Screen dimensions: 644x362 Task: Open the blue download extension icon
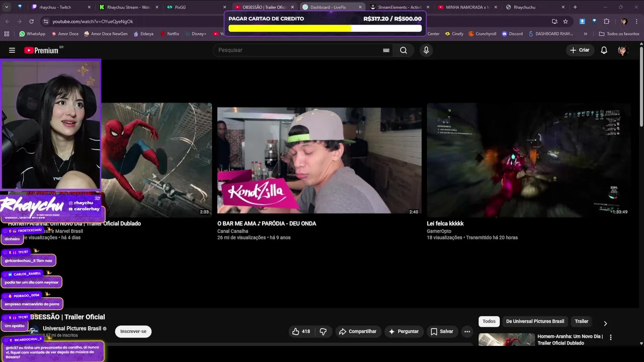[x=582, y=22]
